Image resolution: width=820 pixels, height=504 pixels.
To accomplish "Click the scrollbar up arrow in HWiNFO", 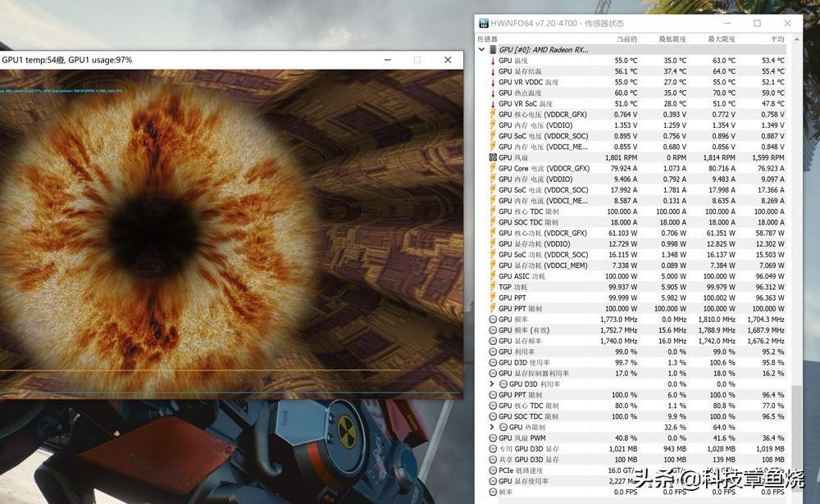I will (796, 39).
